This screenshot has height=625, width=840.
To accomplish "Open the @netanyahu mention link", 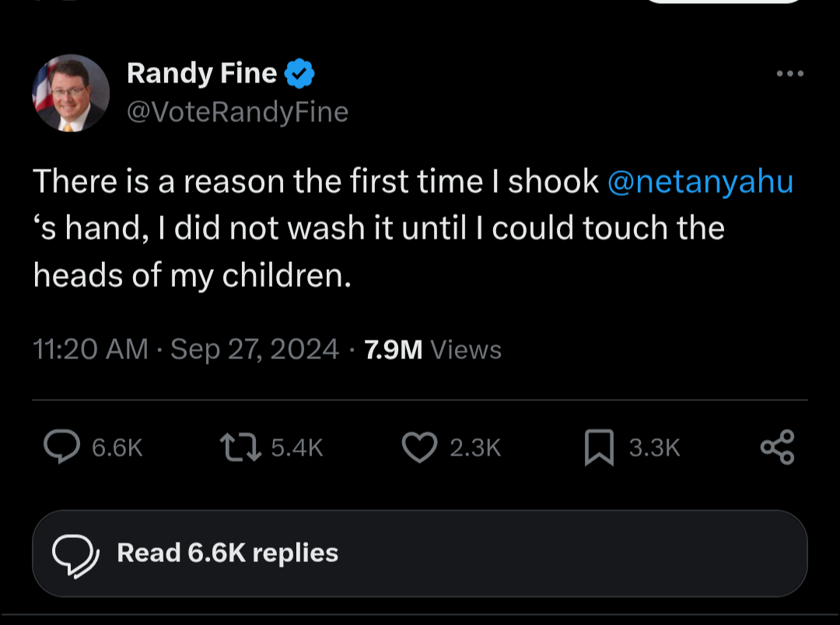I will [699, 182].
